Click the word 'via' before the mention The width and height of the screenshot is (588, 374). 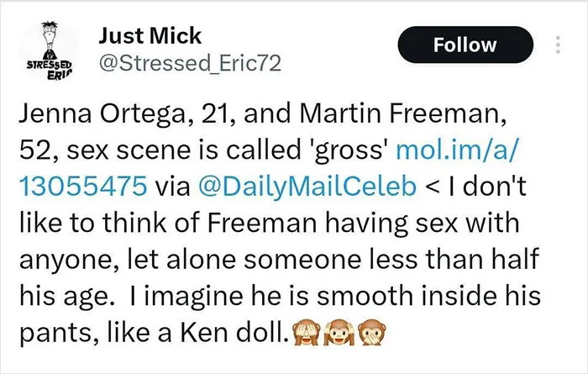tap(172, 187)
